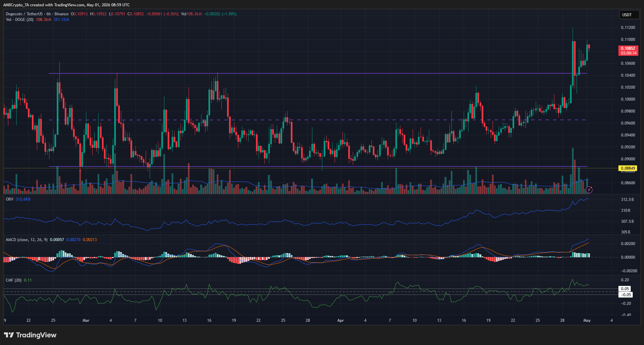Select the dashed purple mid-range line
Screen dimensions: 644x345
click(x=318, y=120)
